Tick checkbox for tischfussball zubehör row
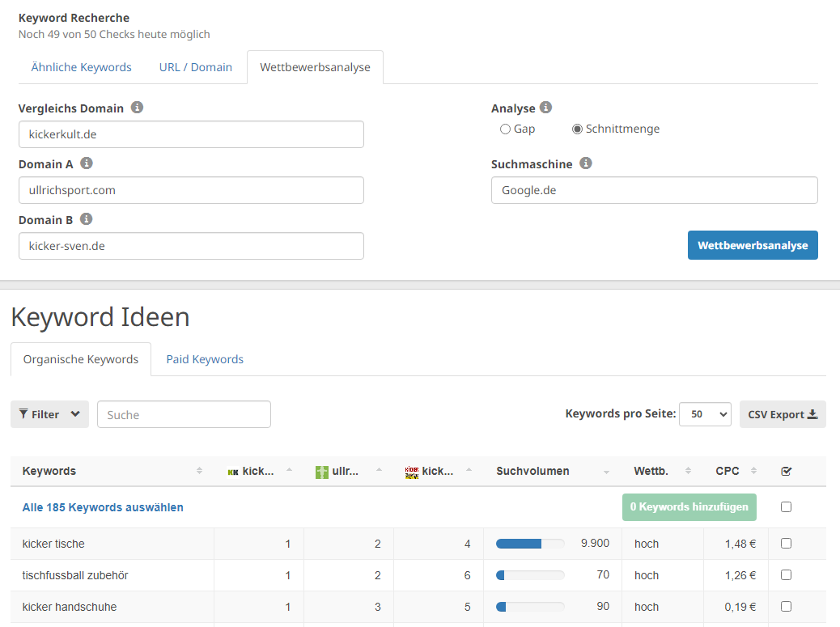This screenshot has width=840, height=627. (786, 574)
